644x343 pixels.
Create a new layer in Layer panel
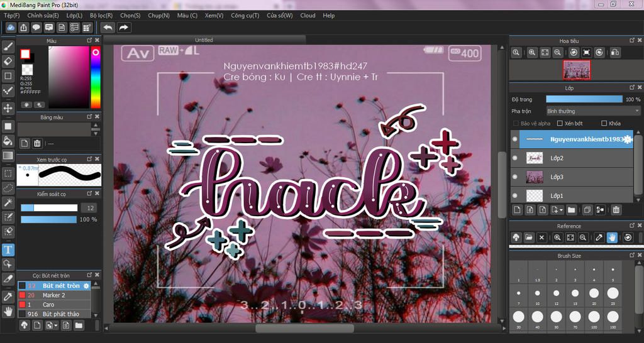pos(517,210)
